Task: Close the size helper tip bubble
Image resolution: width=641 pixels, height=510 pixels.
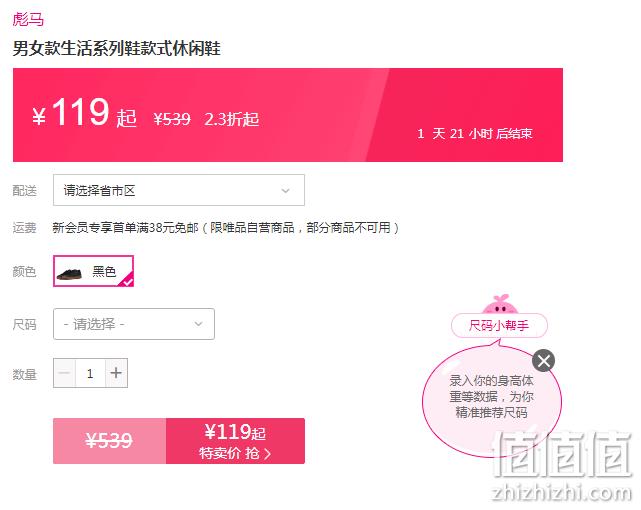Action: tap(543, 360)
